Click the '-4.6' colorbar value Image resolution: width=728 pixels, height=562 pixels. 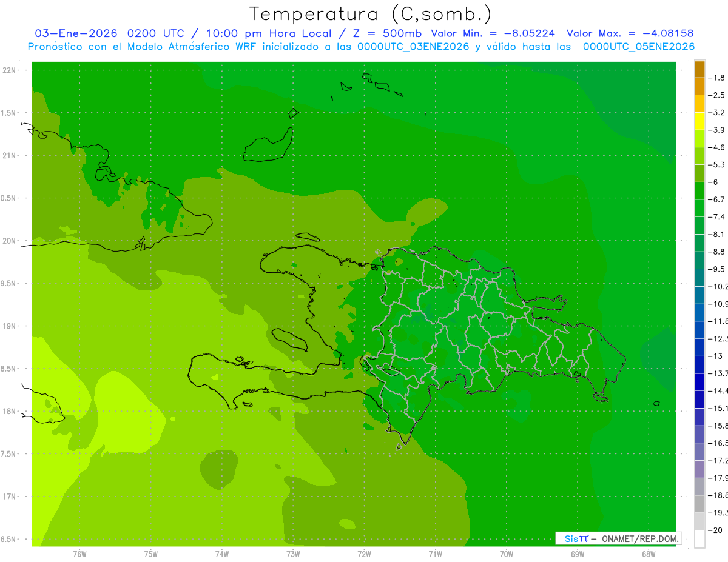tap(717, 147)
